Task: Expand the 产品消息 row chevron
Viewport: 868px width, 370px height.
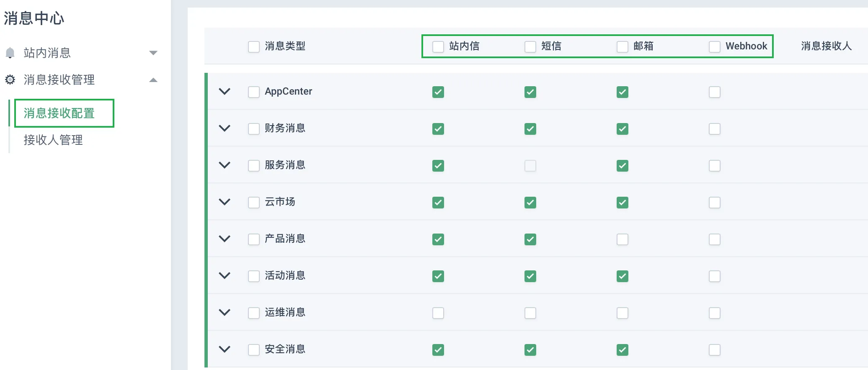Action: [225, 239]
